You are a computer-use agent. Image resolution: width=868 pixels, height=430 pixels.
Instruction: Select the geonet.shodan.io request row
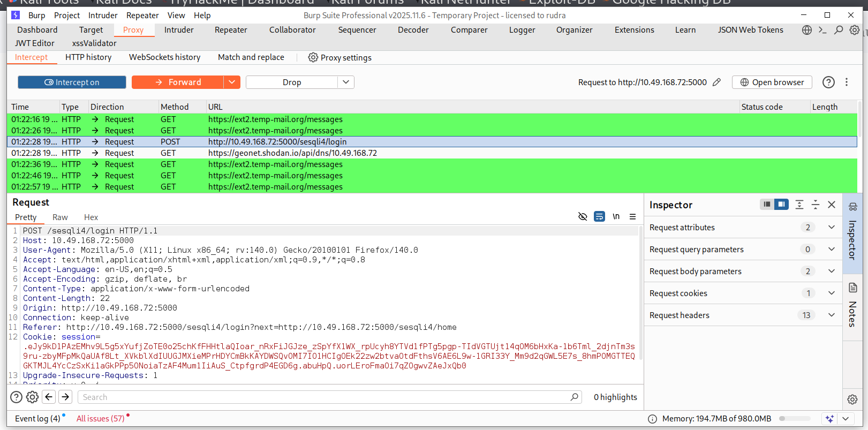click(x=432, y=153)
